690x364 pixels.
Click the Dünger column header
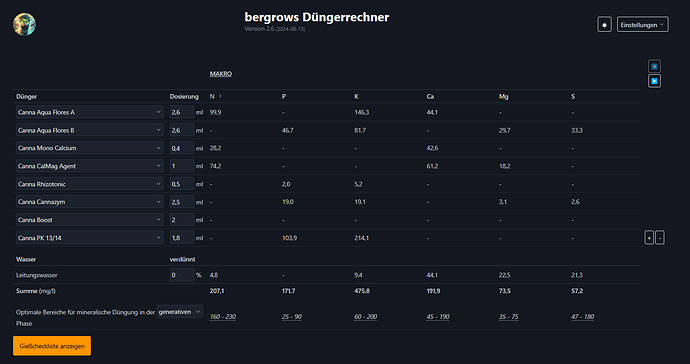(x=26, y=96)
